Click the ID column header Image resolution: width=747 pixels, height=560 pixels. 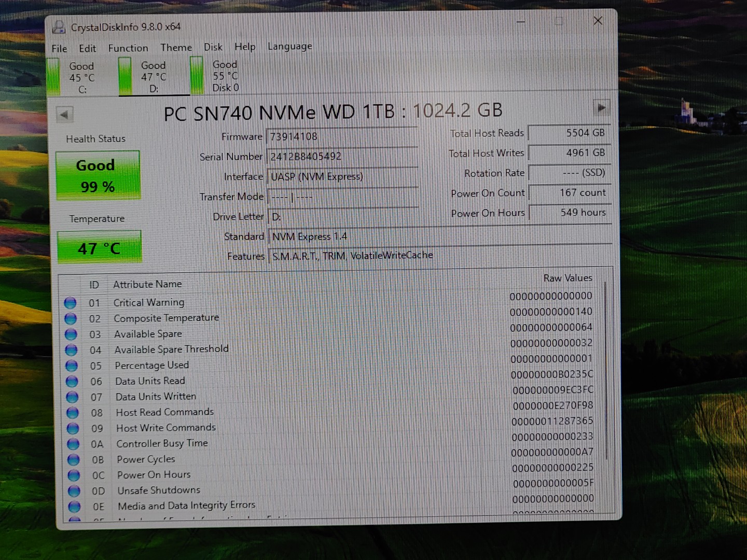click(94, 285)
